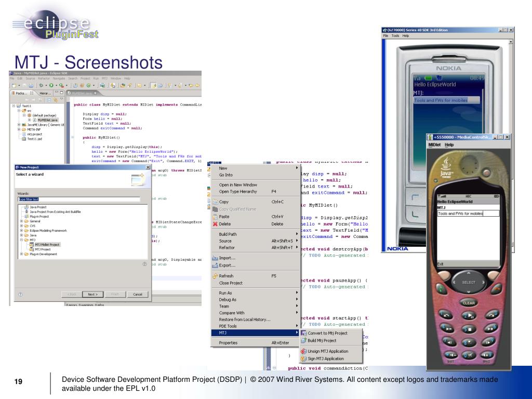532x399 pixels.
Task: Open the MIDlet menu in emulator window
Action: (434, 144)
